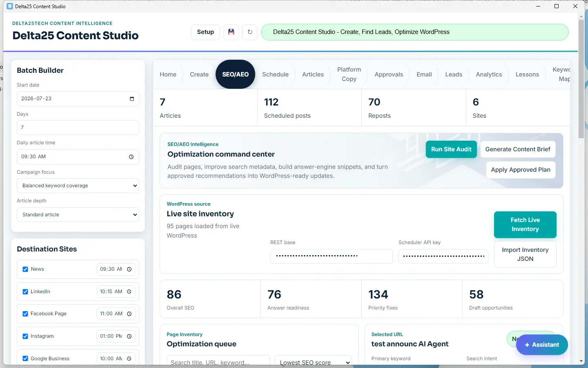
Task: Click the clock icon in the News row
Action: (129, 269)
